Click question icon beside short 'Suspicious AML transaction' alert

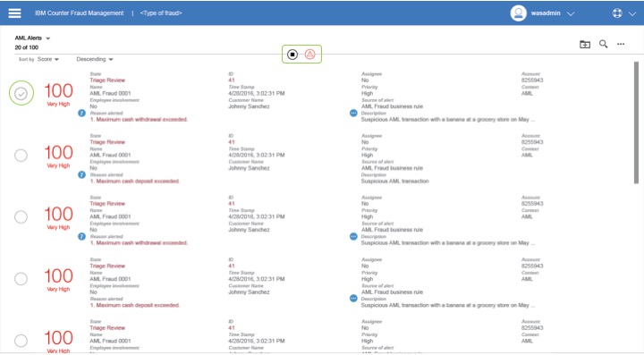click(x=81, y=175)
